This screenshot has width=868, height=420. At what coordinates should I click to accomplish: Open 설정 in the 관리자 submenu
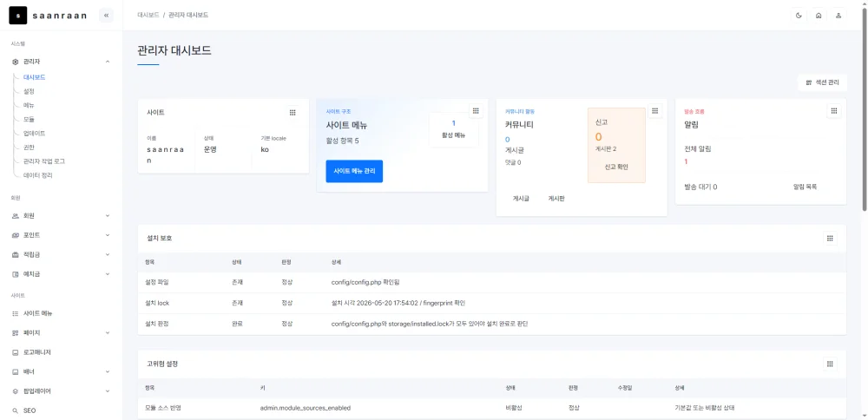tap(29, 91)
